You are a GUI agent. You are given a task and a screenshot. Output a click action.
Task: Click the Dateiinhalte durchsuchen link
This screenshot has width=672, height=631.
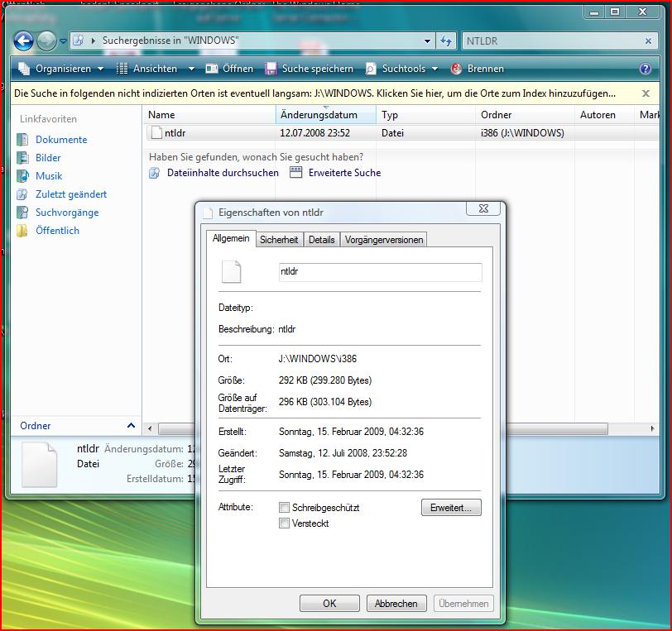pos(223,173)
